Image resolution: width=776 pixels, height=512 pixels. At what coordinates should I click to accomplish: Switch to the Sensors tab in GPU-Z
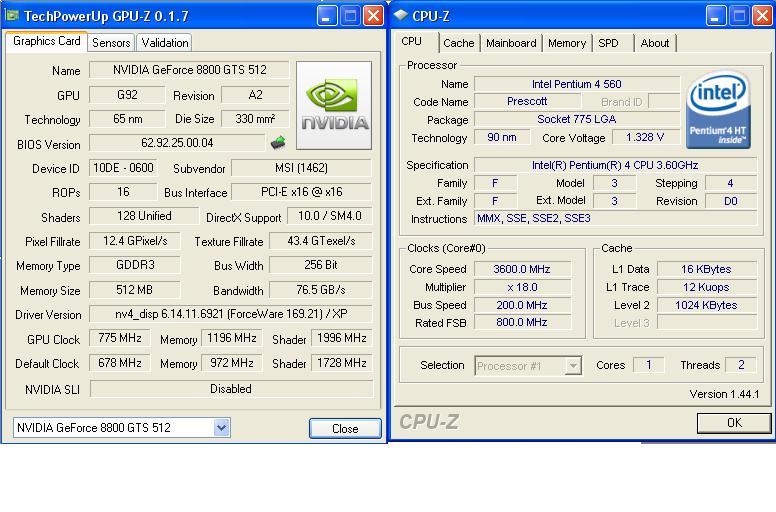pyautogui.click(x=111, y=43)
